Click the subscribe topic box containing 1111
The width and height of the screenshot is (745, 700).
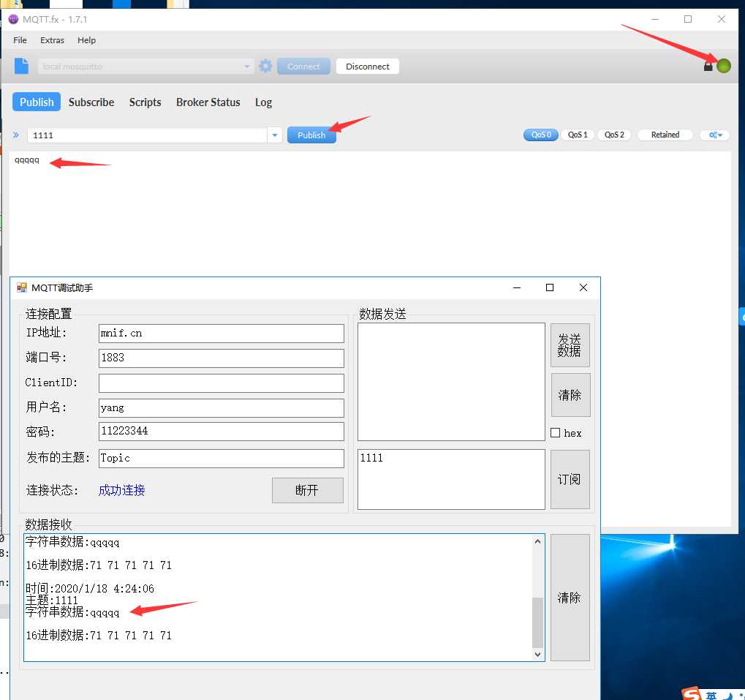pos(451,479)
